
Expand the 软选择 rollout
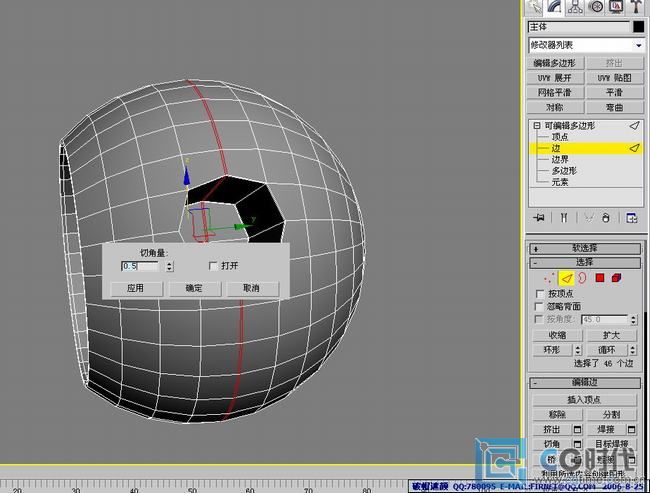click(x=585, y=248)
